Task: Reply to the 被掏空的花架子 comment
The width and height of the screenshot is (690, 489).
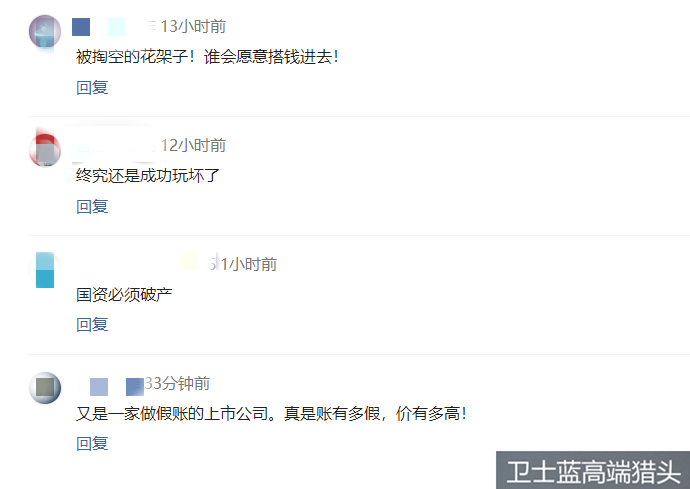Action: 92,87
